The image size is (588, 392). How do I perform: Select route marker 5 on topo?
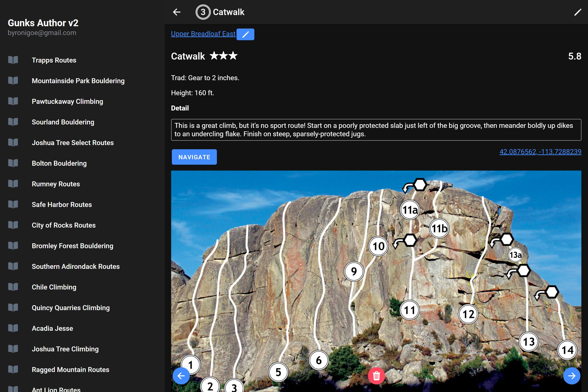pos(278,372)
